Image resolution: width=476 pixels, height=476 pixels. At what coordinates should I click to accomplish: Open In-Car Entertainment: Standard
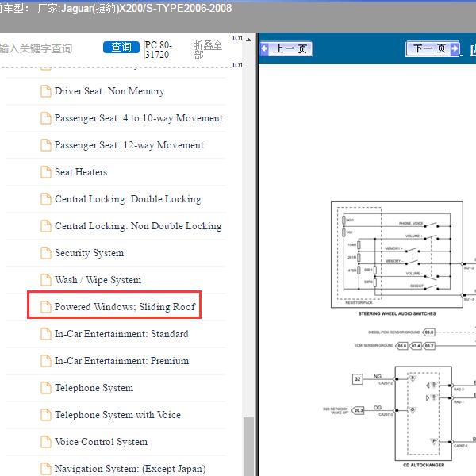[x=121, y=334]
